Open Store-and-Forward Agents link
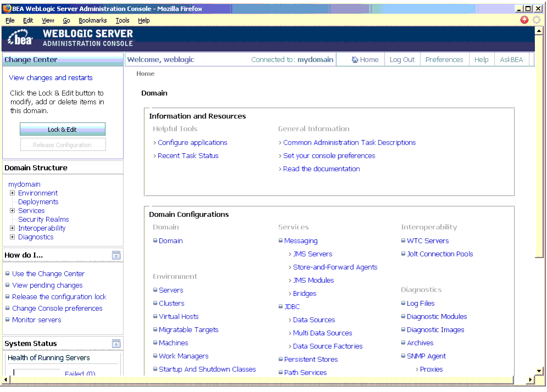 click(x=335, y=267)
